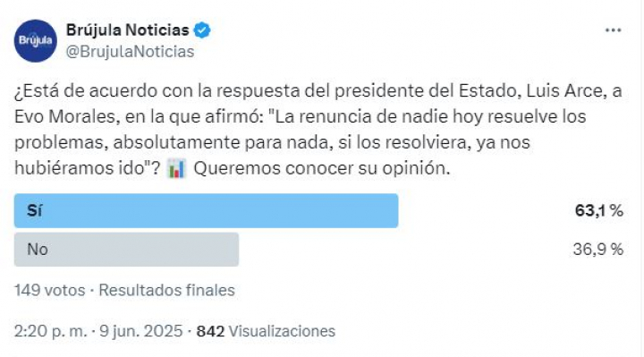Click the bar chart emoji in tweet
Screen dimensions: 644x357
[x=176, y=168]
